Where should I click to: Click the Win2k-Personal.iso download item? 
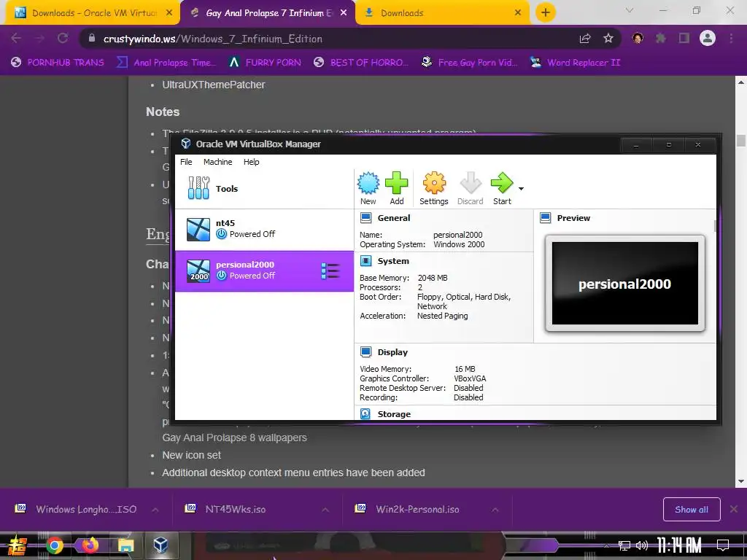pyautogui.click(x=409, y=510)
